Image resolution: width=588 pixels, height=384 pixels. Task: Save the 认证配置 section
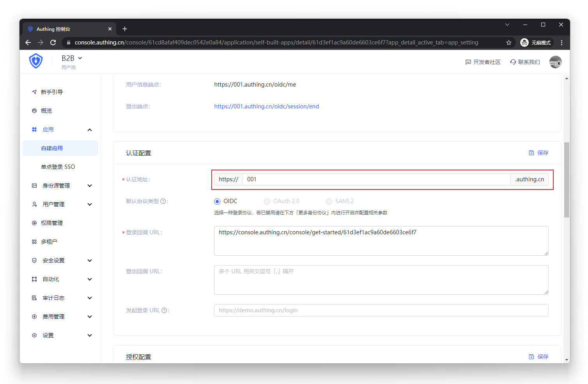tap(538, 153)
